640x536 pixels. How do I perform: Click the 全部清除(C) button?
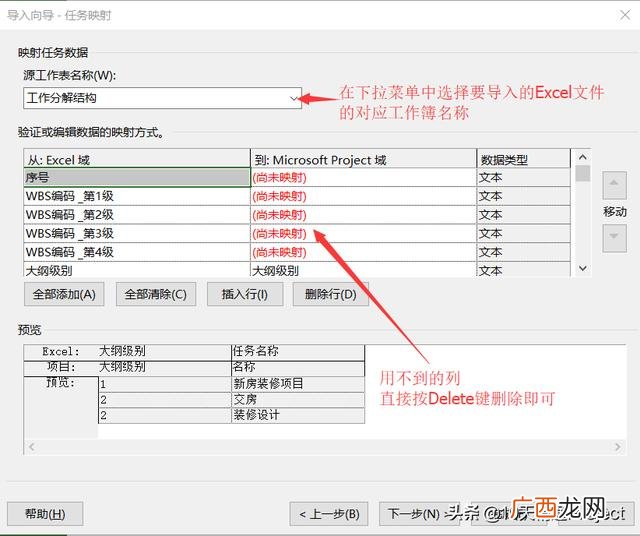click(156, 294)
